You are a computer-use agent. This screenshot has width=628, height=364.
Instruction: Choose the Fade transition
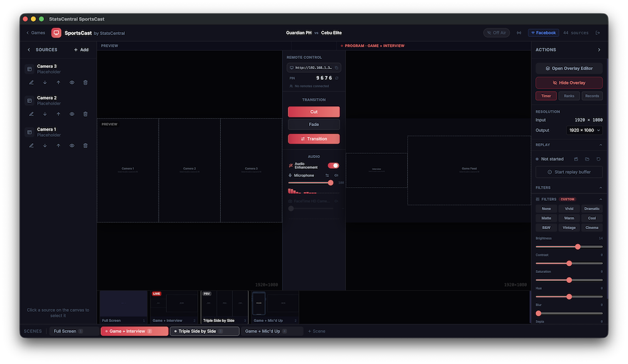pyautogui.click(x=313, y=124)
